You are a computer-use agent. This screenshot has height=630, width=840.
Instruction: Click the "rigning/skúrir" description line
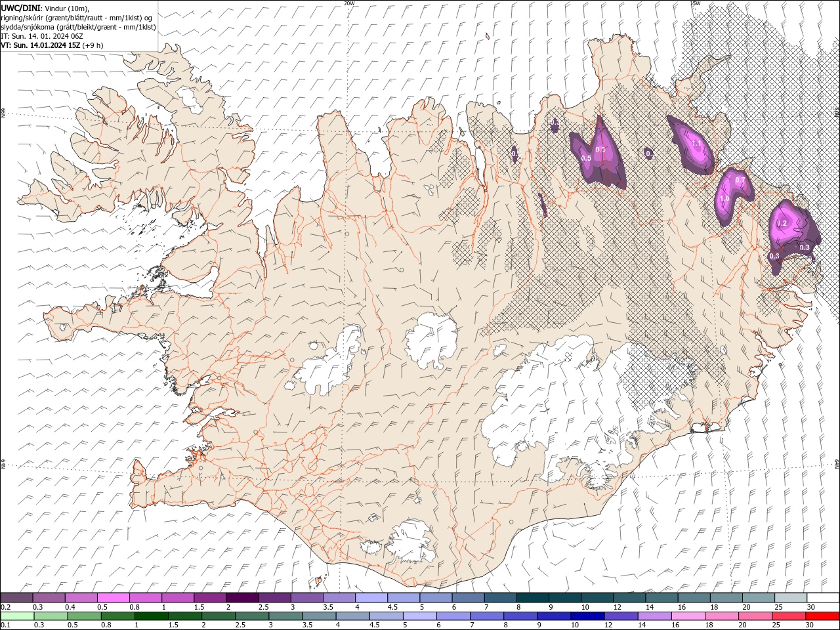[76, 18]
